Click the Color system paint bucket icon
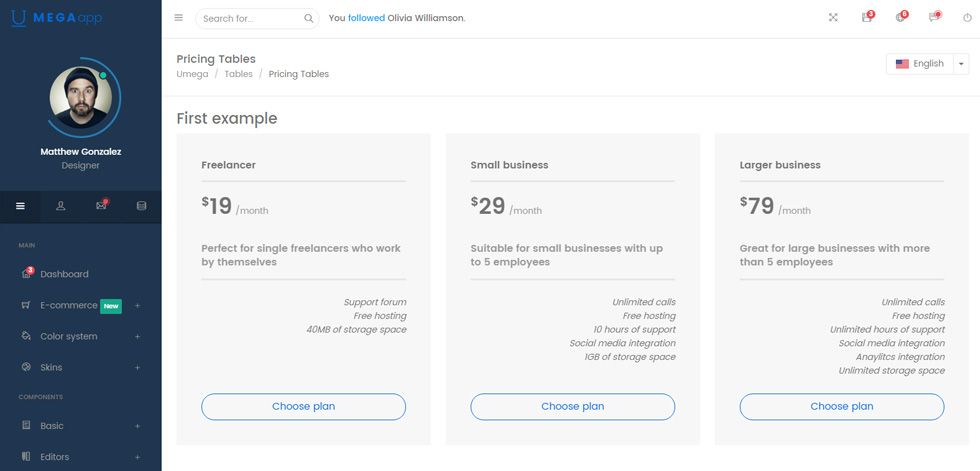980x471 pixels. pyautogui.click(x=26, y=336)
